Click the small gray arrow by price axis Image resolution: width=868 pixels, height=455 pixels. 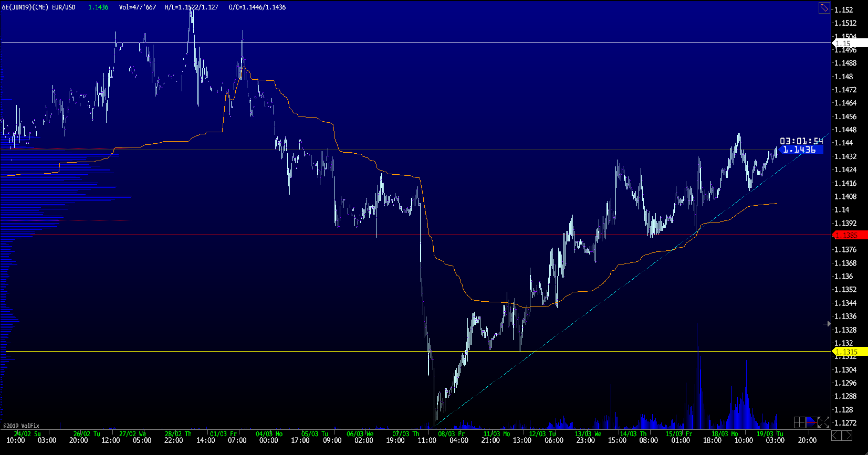point(827,324)
